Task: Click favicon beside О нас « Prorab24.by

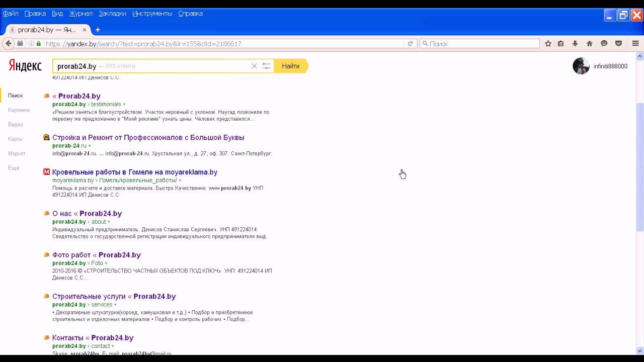Action: coord(46,213)
